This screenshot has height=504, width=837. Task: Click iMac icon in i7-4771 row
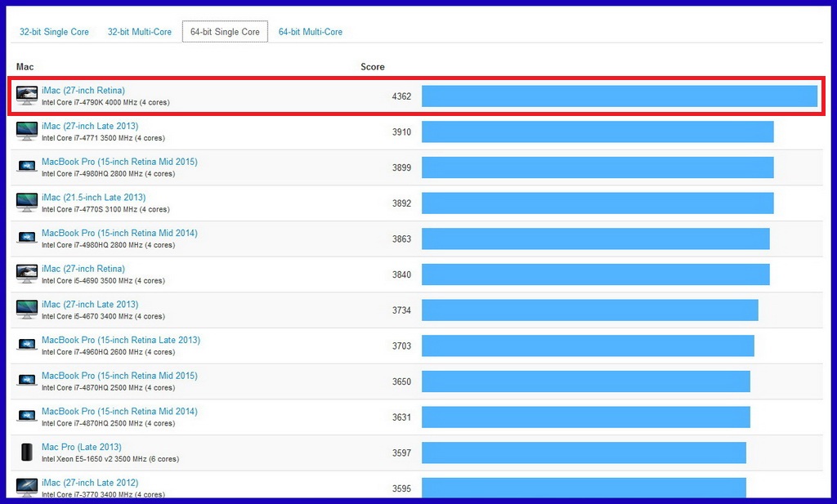tap(27, 132)
